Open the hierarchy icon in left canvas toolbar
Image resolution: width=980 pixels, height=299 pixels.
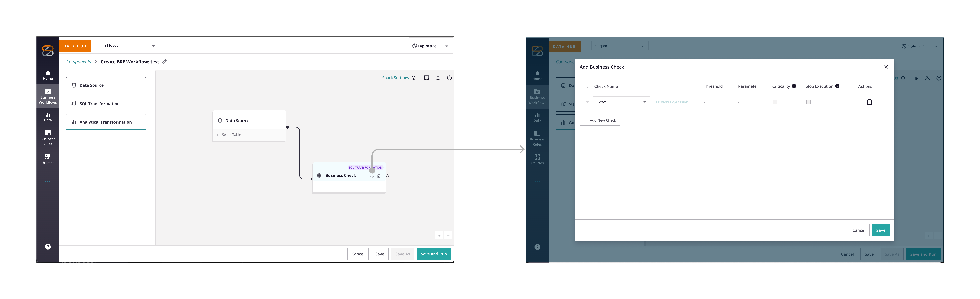pyautogui.click(x=438, y=78)
